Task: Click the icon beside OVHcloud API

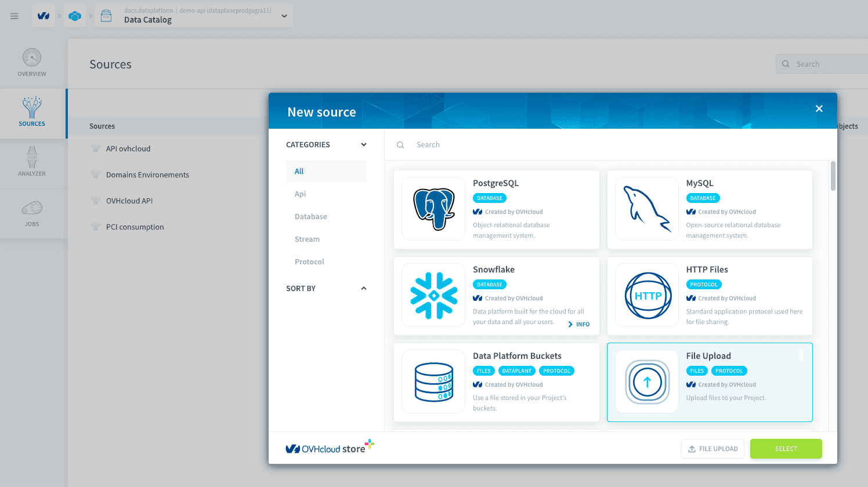Action: [96, 201]
